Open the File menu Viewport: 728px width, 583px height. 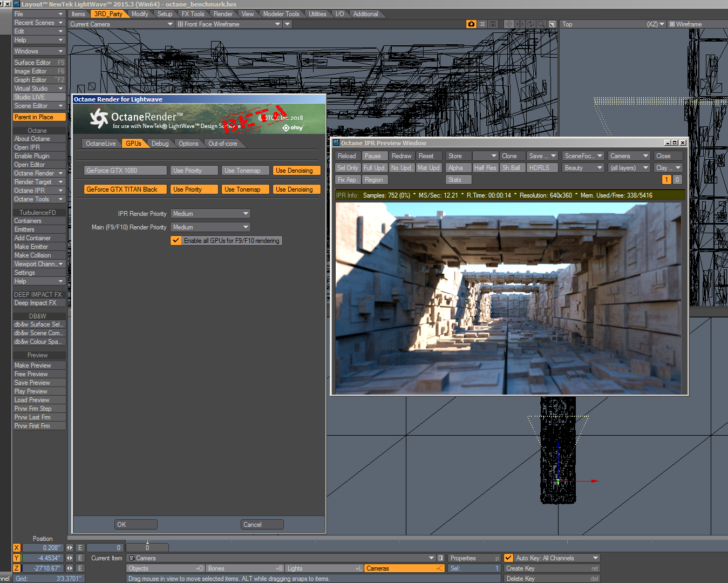point(39,14)
